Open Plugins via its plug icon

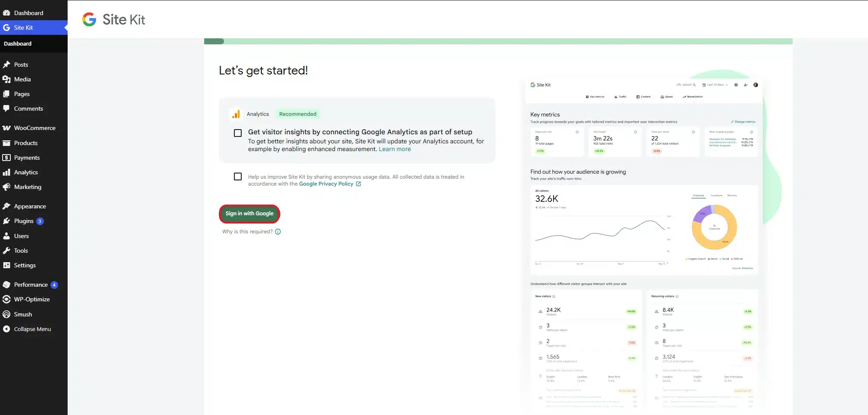click(x=6, y=221)
